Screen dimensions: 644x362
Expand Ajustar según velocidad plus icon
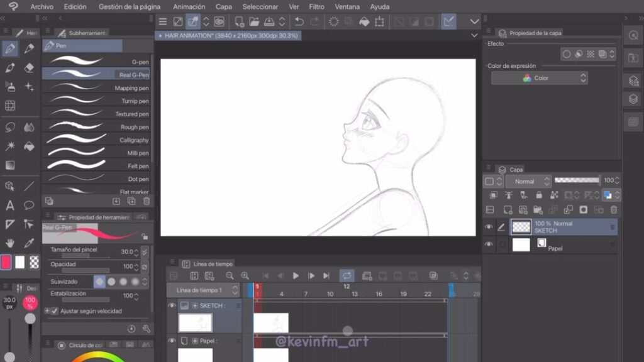pyautogui.click(x=47, y=311)
